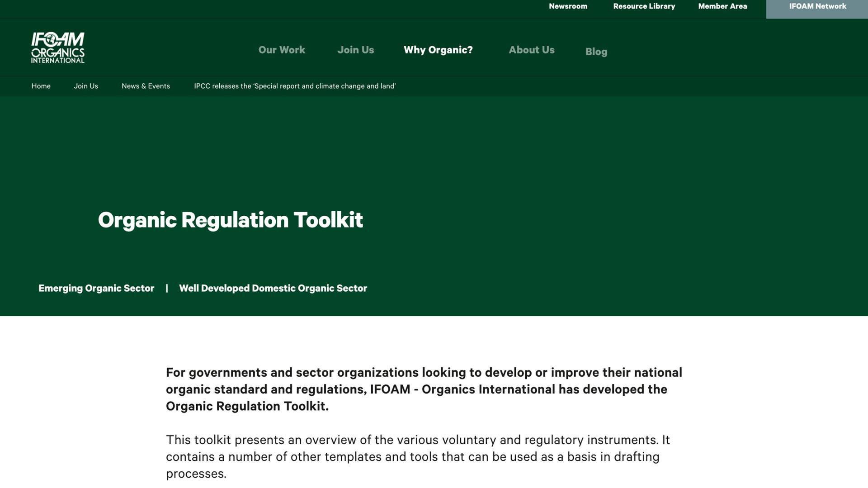Expand the About Us dropdown
This screenshot has height=488, width=868.
point(532,50)
